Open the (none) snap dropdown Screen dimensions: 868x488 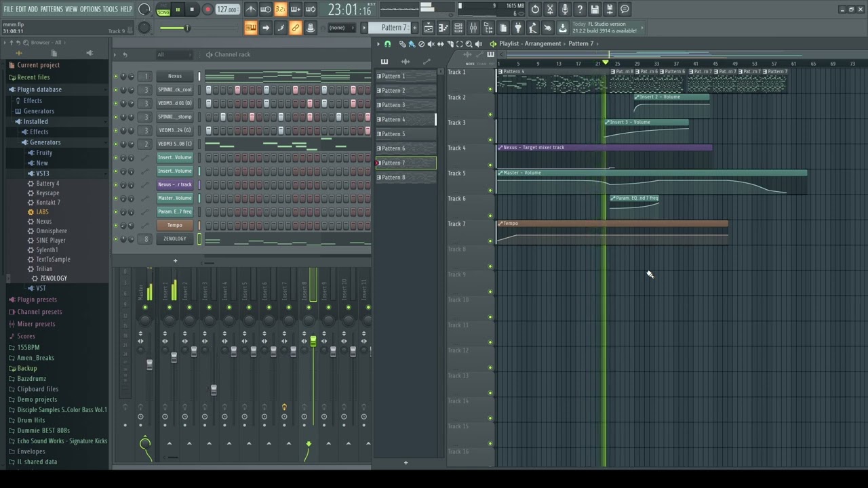340,28
